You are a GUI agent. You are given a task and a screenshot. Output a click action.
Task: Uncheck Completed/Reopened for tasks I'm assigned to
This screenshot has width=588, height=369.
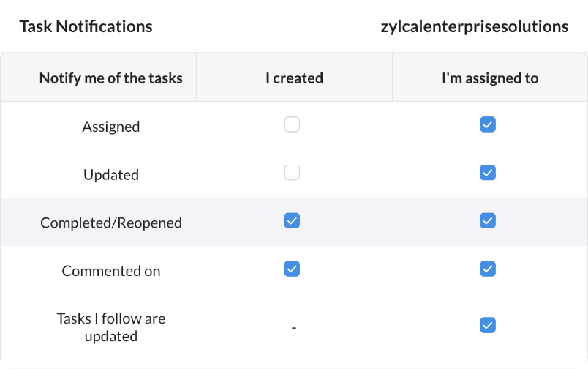coord(488,221)
